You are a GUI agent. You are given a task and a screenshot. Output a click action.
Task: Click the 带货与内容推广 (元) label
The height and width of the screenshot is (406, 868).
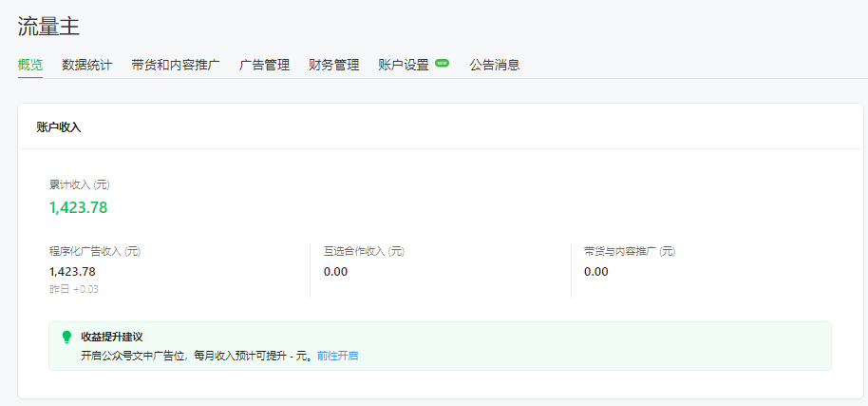(630, 251)
